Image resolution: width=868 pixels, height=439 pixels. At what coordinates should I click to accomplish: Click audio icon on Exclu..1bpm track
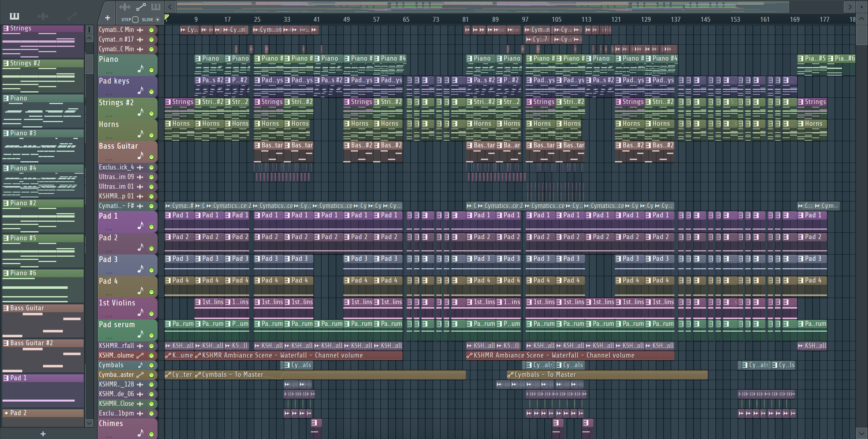coord(140,413)
